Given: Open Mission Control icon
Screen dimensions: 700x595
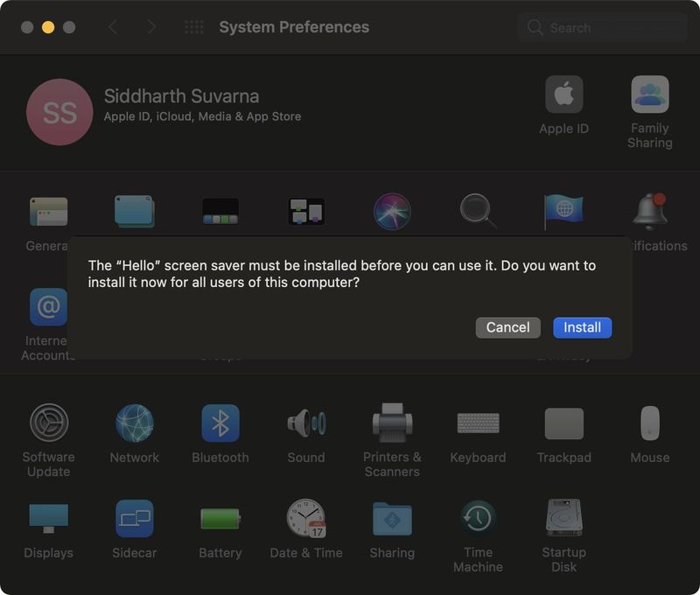Looking at the screenshot, I should (x=306, y=211).
